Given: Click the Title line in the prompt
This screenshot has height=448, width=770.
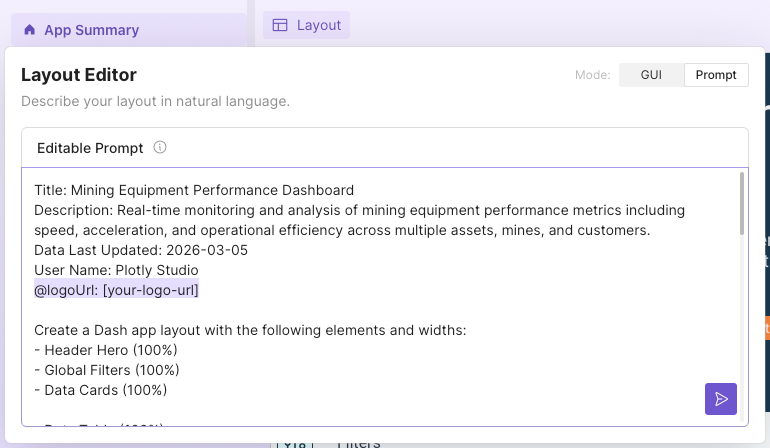Looking at the screenshot, I should 194,190.
